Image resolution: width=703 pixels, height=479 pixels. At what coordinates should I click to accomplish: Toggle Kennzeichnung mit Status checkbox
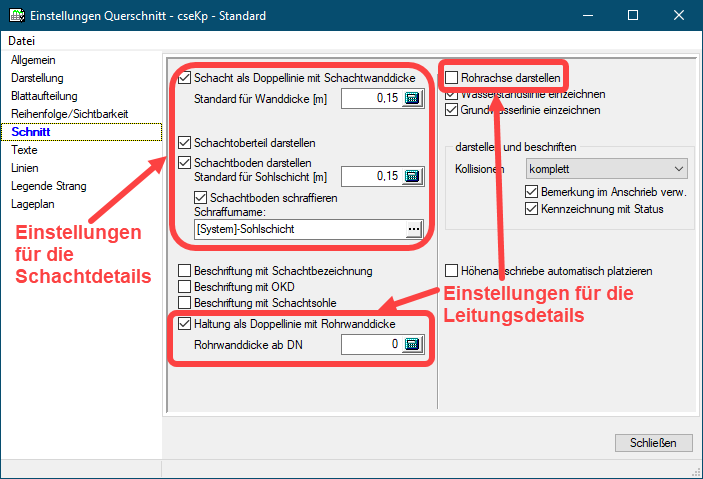[532, 209]
